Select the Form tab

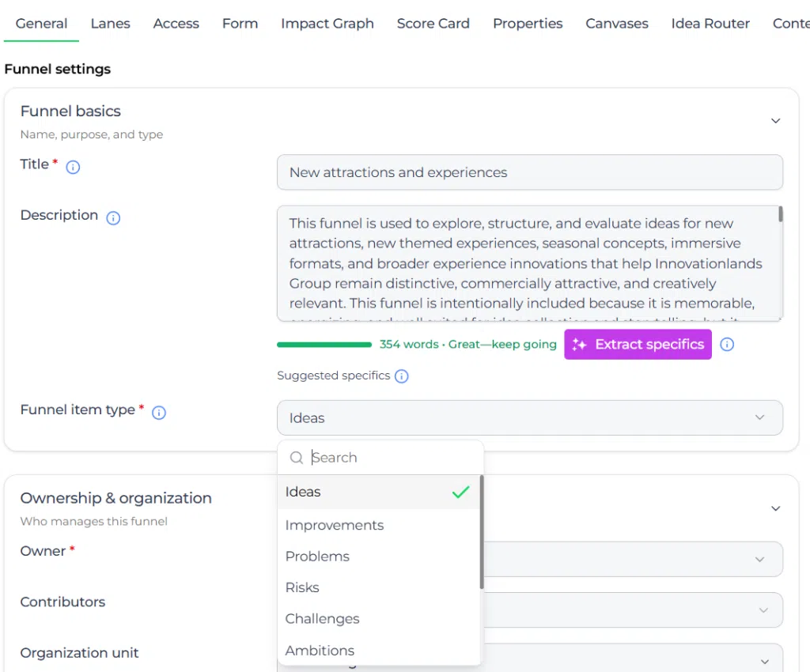(x=240, y=24)
